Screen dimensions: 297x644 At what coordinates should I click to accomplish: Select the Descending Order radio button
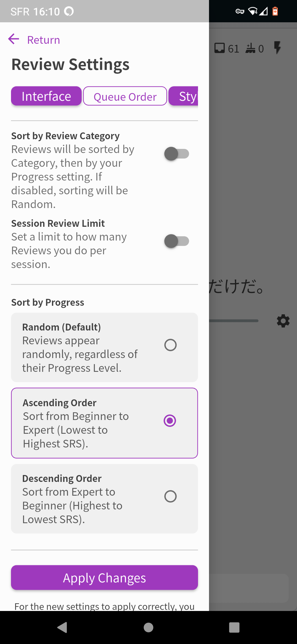point(170,496)
